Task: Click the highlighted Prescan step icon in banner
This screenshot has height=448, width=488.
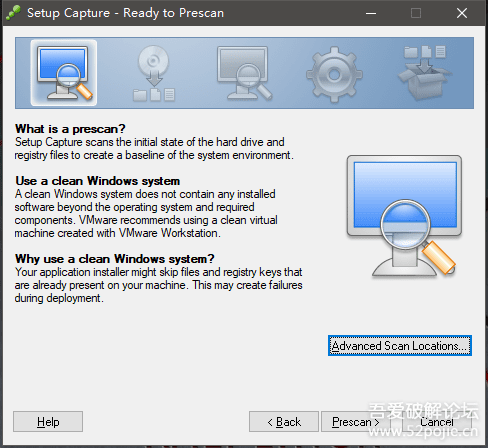Action: [x=64, y=73]
